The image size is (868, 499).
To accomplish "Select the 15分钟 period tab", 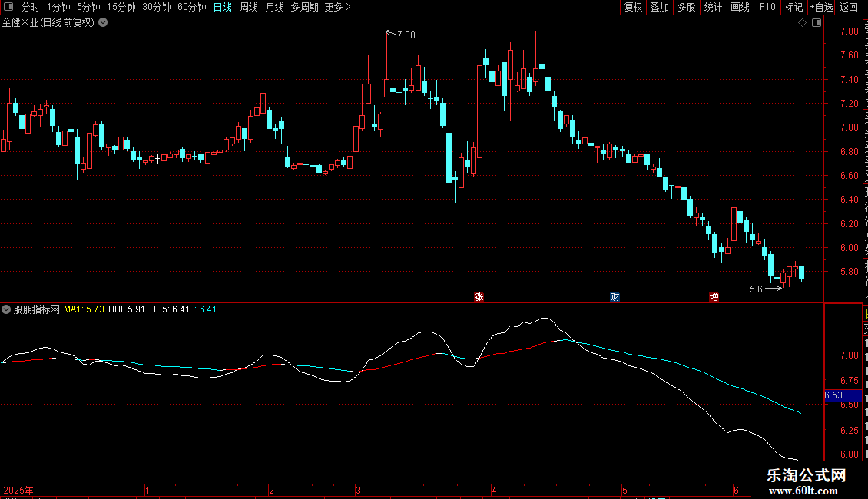I will coord(121,7).
